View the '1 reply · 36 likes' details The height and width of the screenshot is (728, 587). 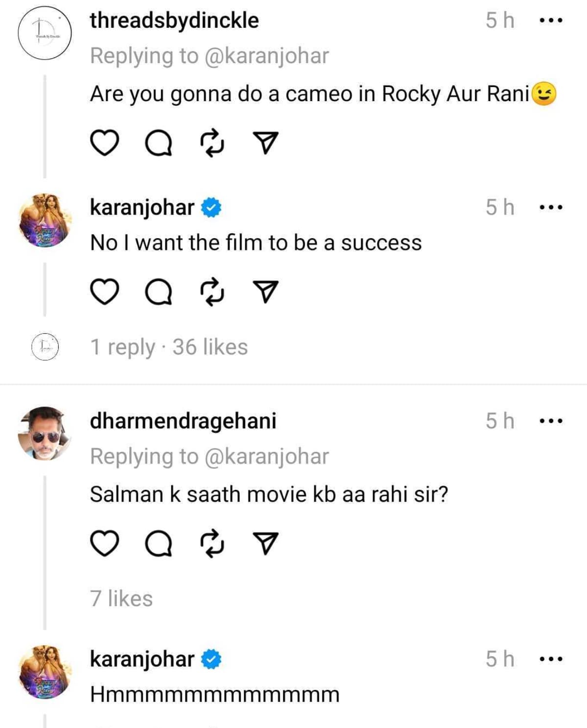click(169, 347)
